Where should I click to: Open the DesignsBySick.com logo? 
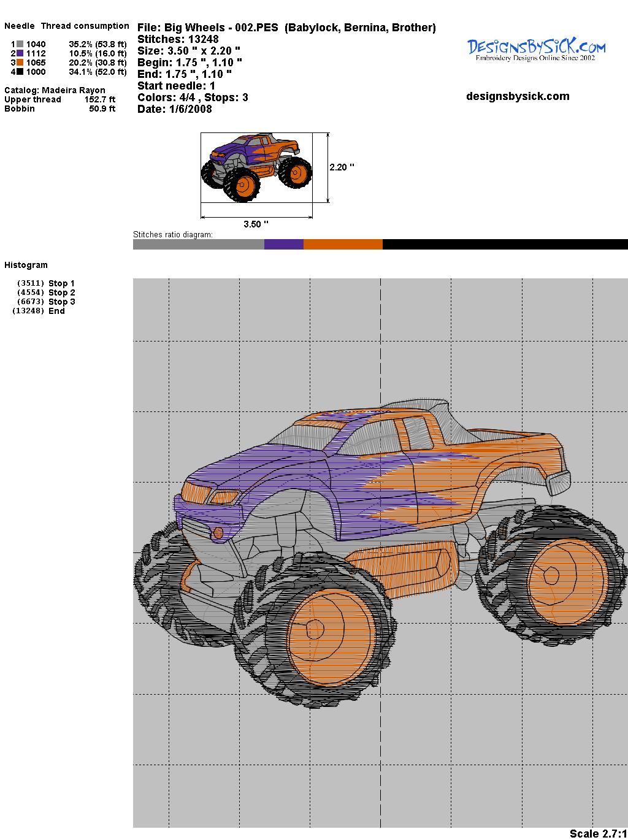pos(536,50)
